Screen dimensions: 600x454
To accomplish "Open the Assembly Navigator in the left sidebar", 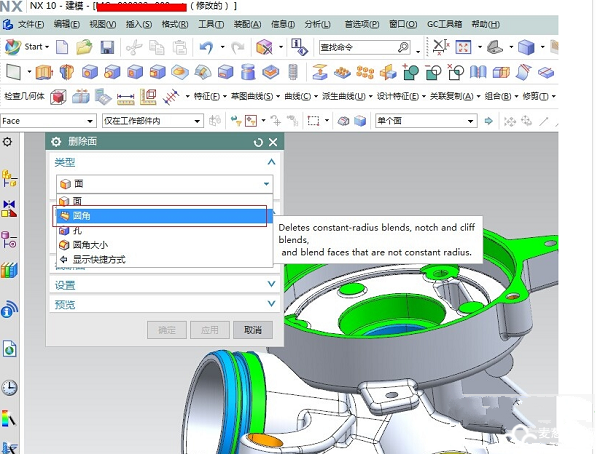I will [10, 179].
